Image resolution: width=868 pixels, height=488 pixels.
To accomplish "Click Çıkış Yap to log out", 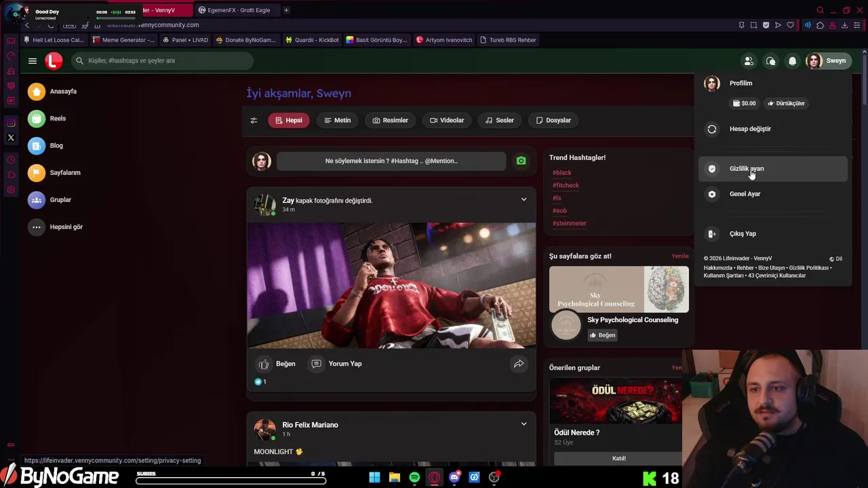I will 773,234.
